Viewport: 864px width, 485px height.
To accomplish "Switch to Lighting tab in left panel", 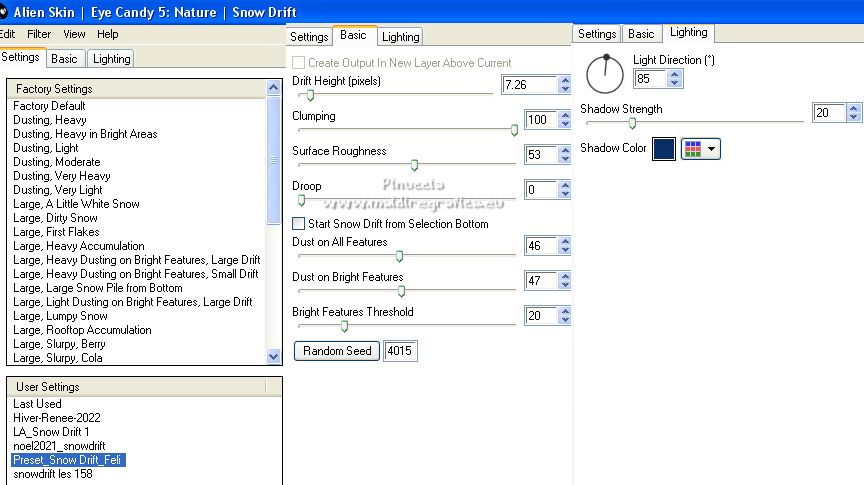I will pyautogui.click(x=111, y=58).
